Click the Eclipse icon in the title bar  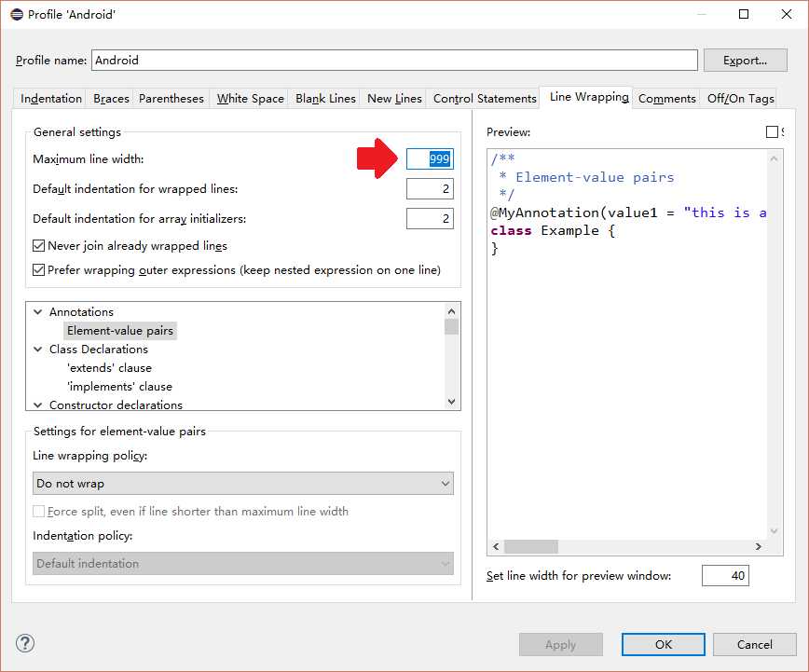point(17,15)
